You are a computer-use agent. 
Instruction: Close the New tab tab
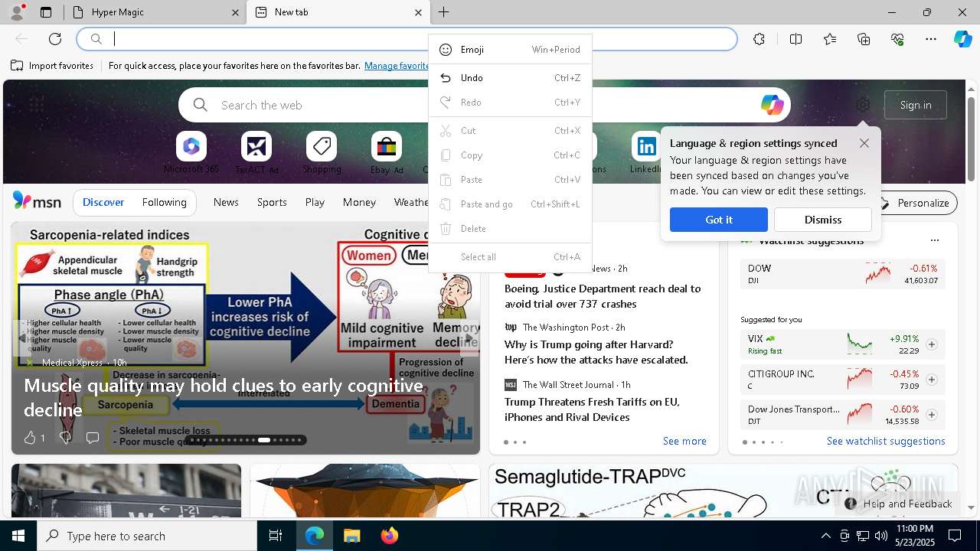(x=418, y=12)
